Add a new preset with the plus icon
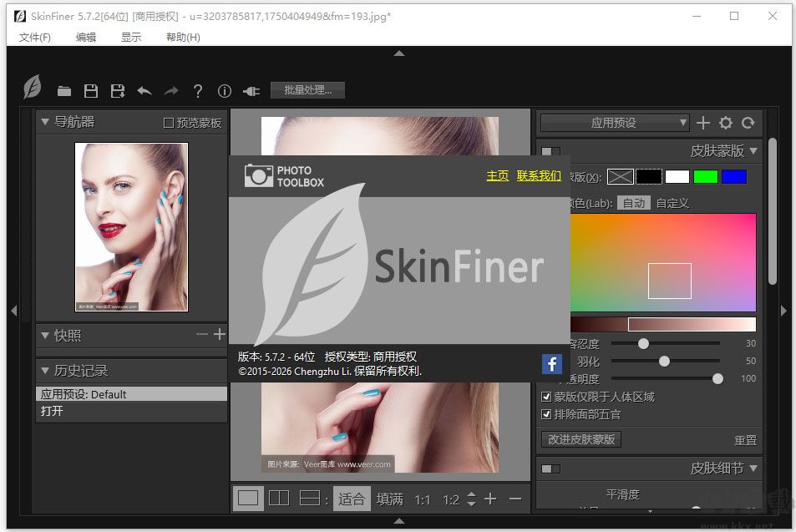 pos(702,122)
